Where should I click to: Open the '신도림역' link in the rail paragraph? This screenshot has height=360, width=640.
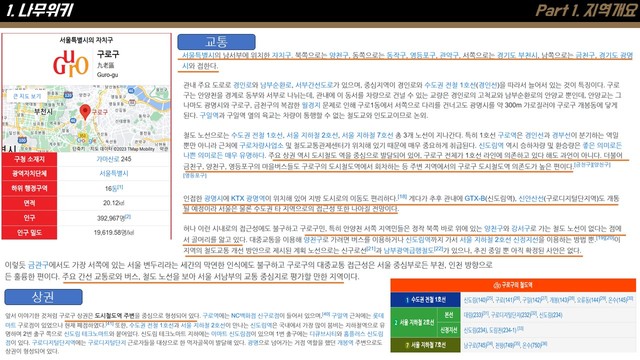tap(491, 145)
